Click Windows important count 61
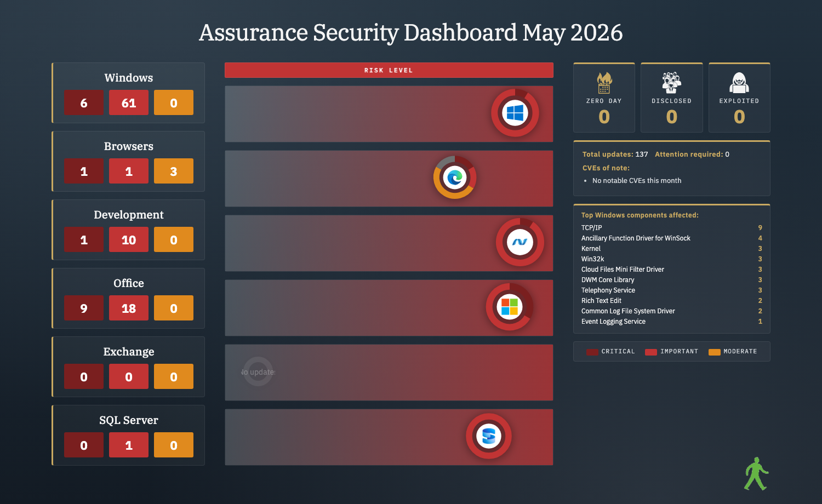822x504 pixels. pos(129,102)
